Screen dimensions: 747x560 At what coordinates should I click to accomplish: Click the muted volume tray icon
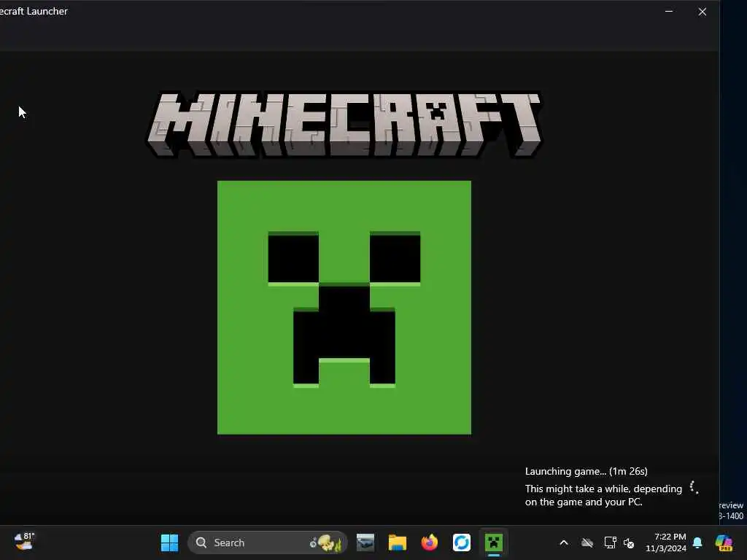629,542
